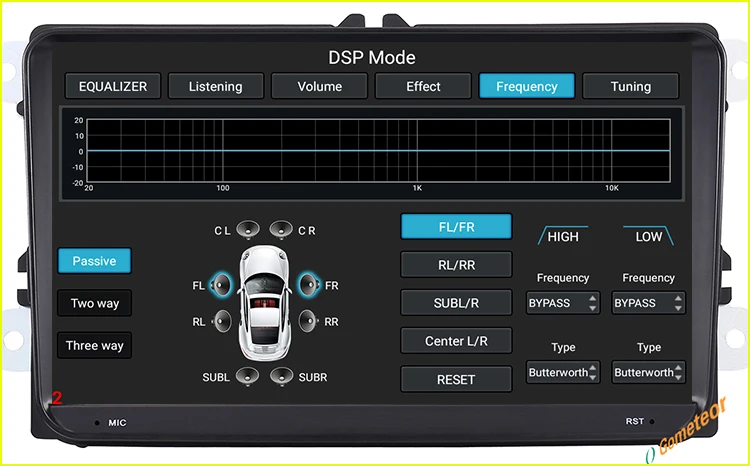Screen dimensions: 750x466
Task: Select the CR center-right speaker icon
Action: tap(281, 230)
